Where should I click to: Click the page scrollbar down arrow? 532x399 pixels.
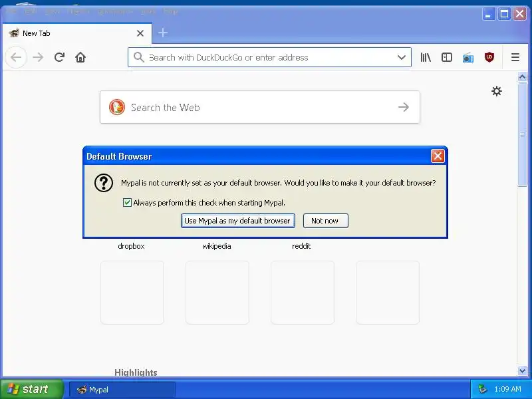coord(522,370)
